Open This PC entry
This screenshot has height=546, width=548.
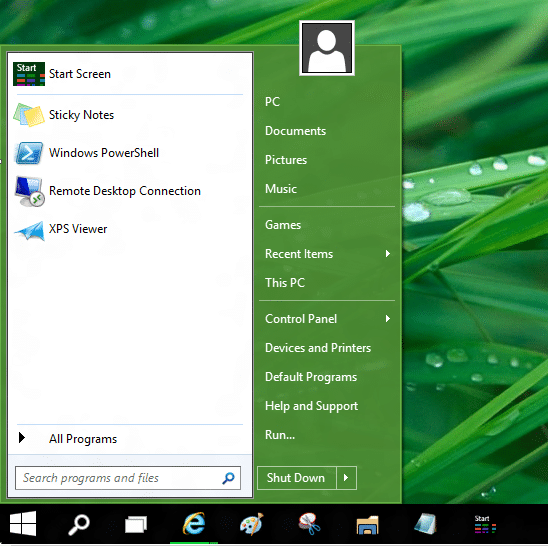(285, 282)
